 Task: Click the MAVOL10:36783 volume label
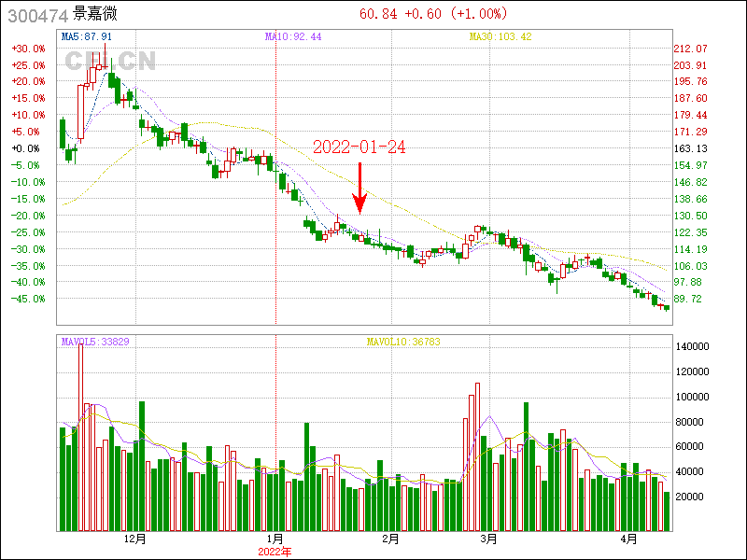(402, 342)
